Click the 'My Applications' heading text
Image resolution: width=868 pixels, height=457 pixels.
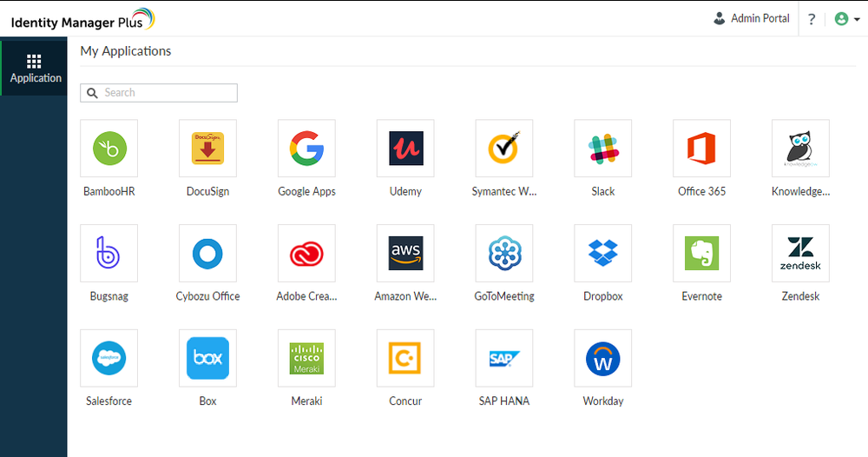click(x=126, y=51)
